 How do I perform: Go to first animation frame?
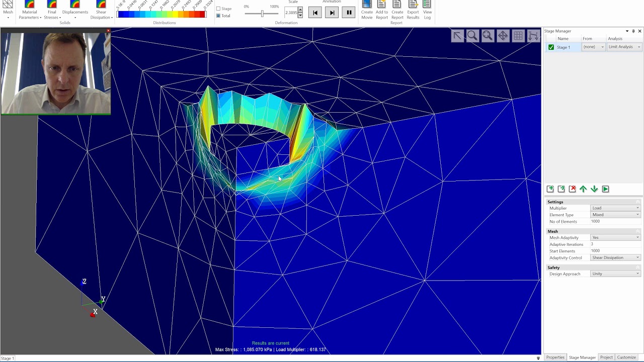(x=315, y=13)
